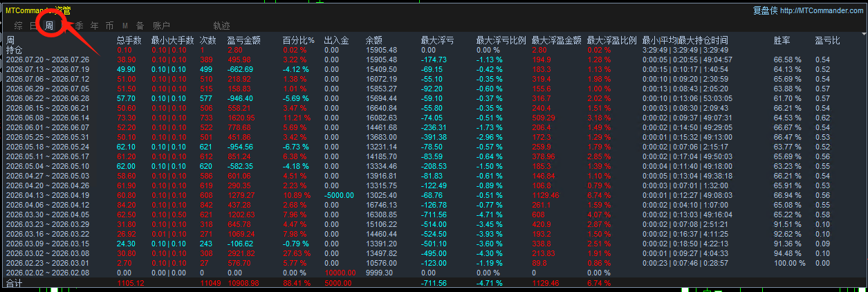Click the 盈亏比 column header
The width and height of the screenshot is (868, 292).
click(x=827, y=40)
